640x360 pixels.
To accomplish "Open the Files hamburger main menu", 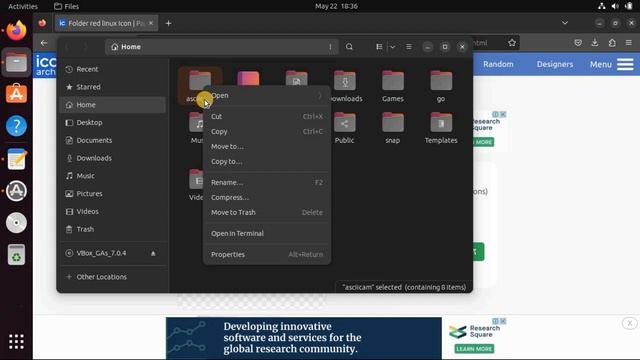I will click(x=409, y=47).
